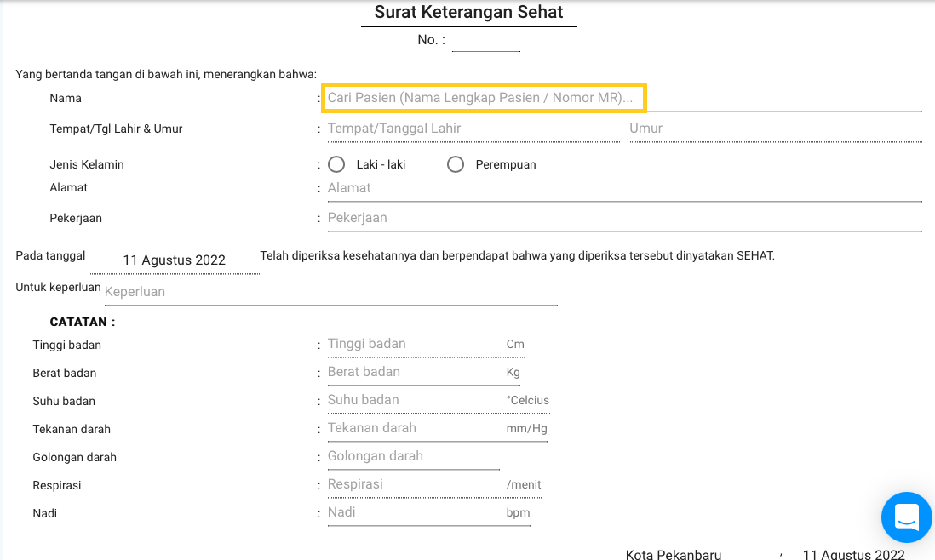Click the Keperluan input field
The height and width of the screenshot is (560, 935).
click(331, 292)
